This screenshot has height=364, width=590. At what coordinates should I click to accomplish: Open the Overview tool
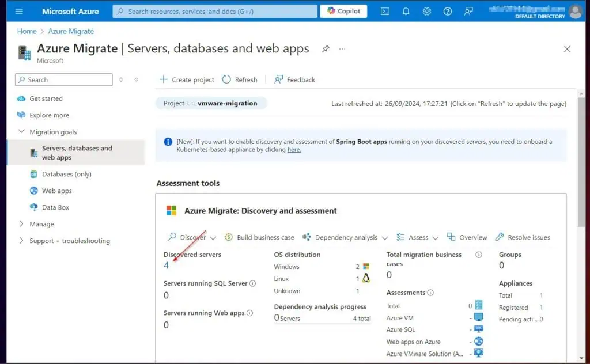(x=467, y=237)
